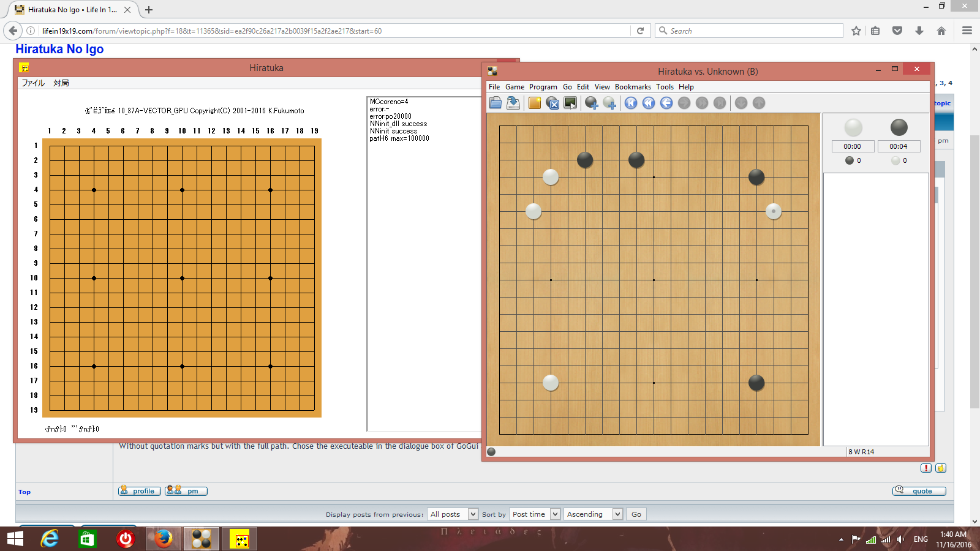Start a new game with the board icon
980x551 pixels.
click(535, 103)
